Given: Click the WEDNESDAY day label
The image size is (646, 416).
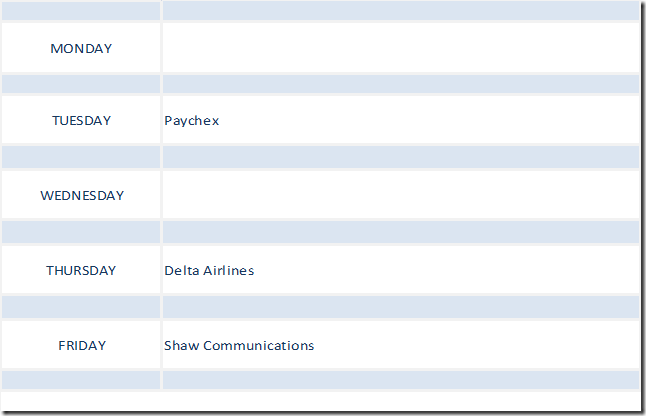Looking at the screenshot, I should coord(82,196).
